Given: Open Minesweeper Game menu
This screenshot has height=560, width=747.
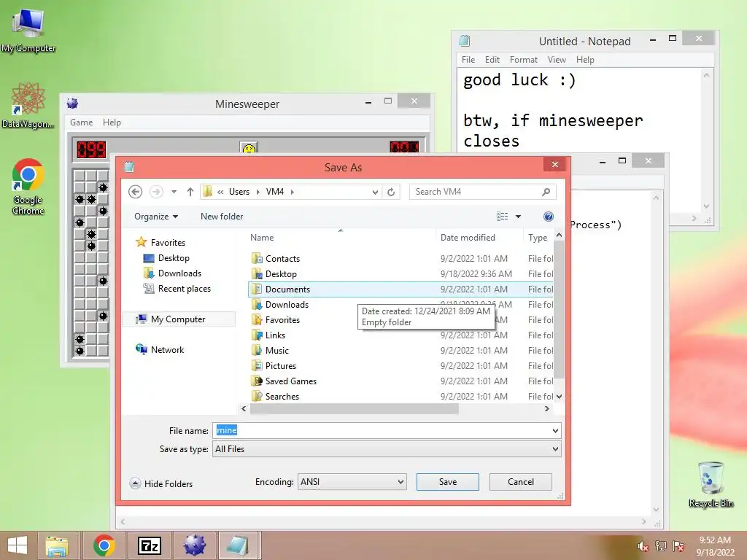Looking at the screenshot, I should [82, 122].
